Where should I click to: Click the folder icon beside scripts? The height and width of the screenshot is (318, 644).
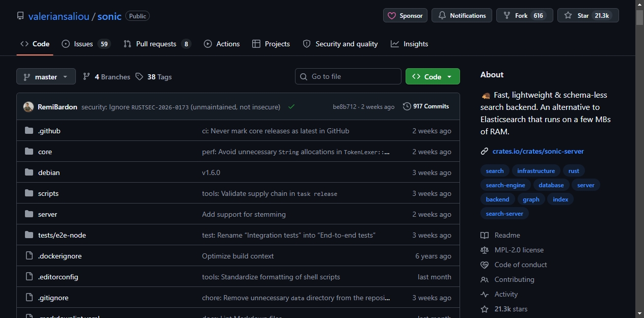pyautogui.click(x=29, y=193)
